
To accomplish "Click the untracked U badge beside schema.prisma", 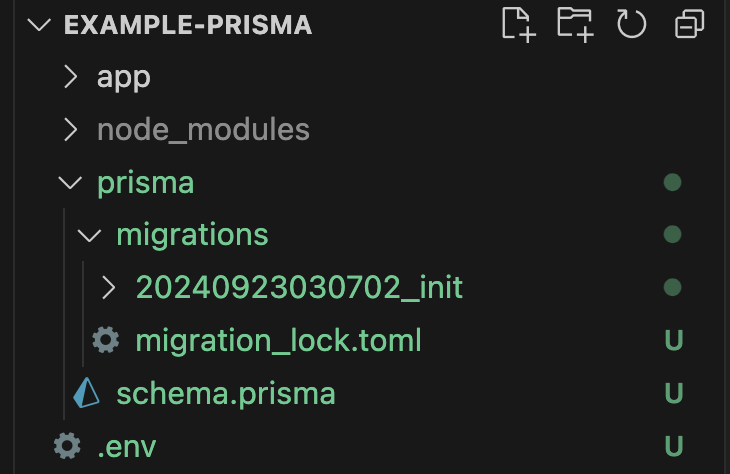I will pyautogui.click(x=673, y=394).
